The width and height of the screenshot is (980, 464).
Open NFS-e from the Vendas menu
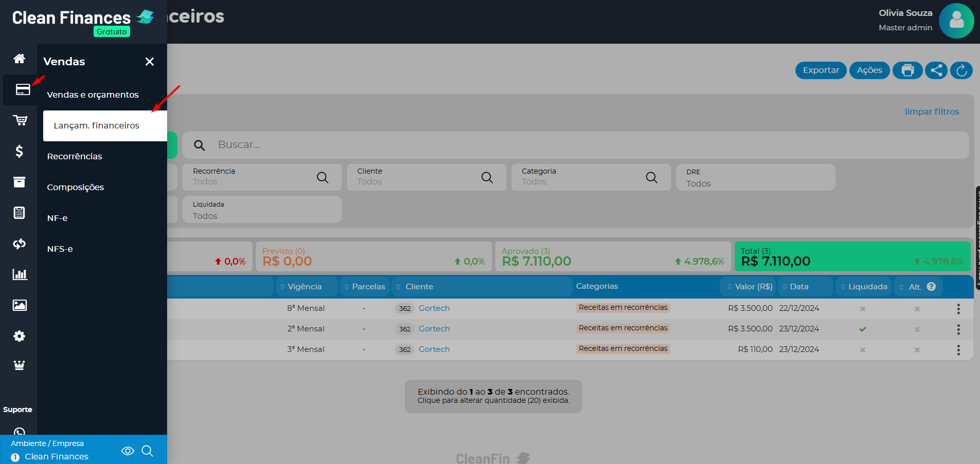[x=60, y=249]
